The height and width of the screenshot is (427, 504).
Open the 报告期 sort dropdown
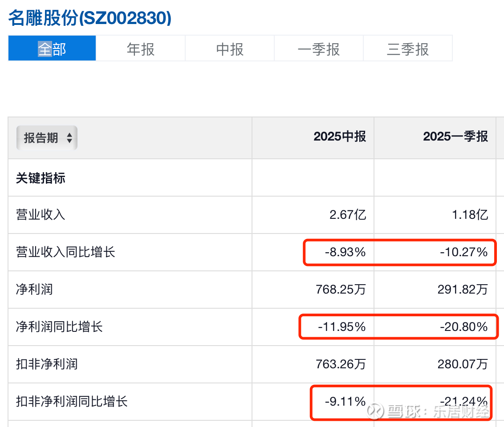tap(47, 138)
